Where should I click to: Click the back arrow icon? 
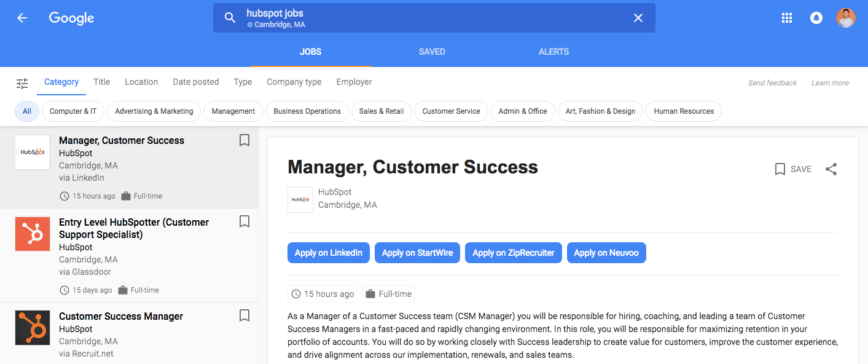pos(22,18)
